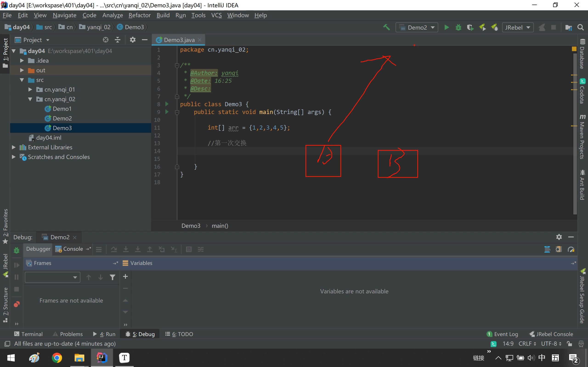Expand External Libraries node
The width and height of the screenshot is (588, 367).
pos(14,147)
